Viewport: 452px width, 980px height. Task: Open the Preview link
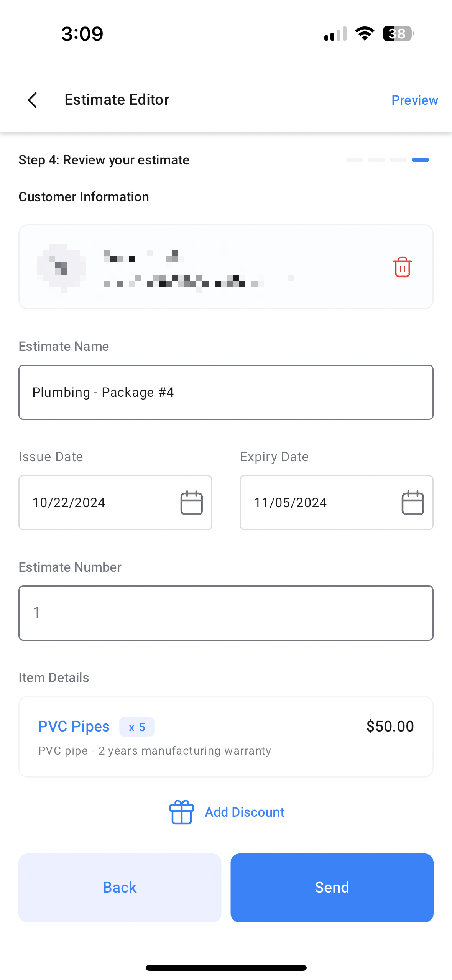tap(414, 100)
